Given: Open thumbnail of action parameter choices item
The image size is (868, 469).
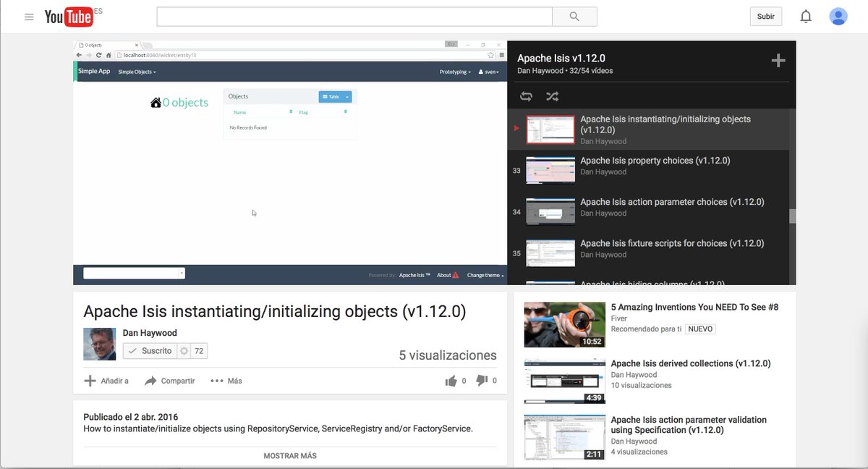Looking at the screenshot, I should coord(550,212).
